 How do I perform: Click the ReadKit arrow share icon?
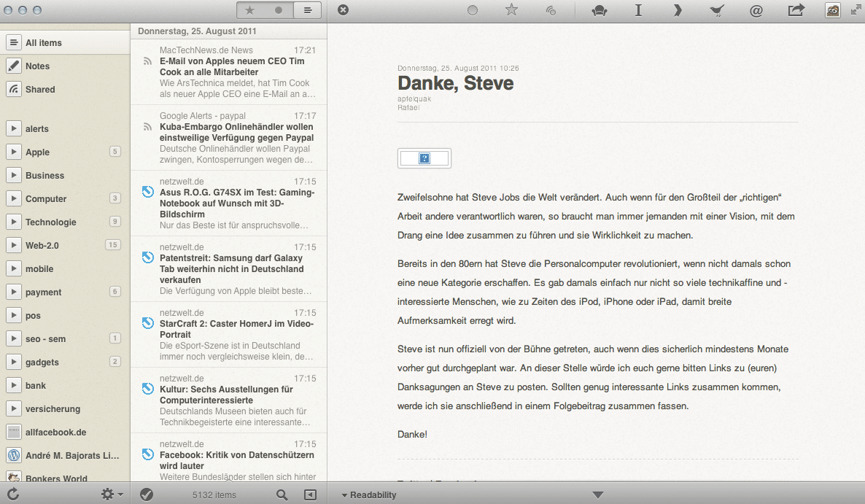coord(678,10)
